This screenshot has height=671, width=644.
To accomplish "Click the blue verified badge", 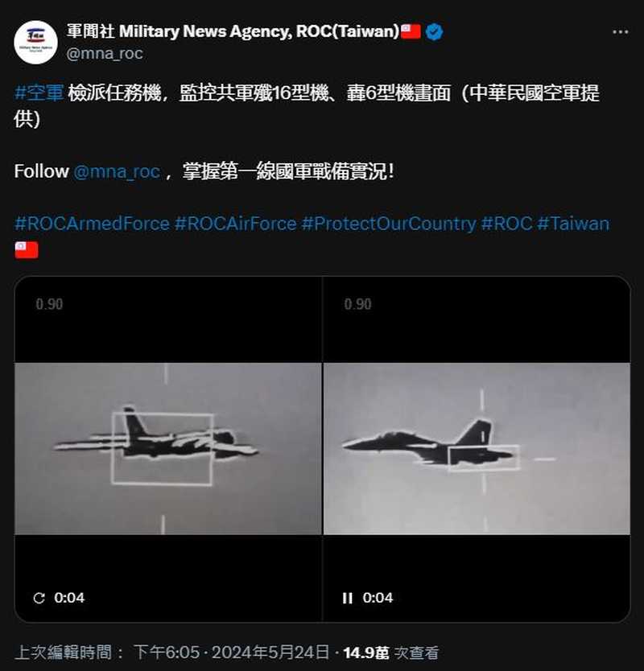I will pos(435,32).
